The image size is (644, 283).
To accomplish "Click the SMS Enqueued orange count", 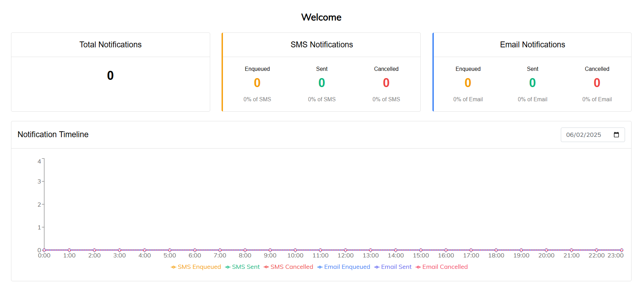I will click(257, 83).
